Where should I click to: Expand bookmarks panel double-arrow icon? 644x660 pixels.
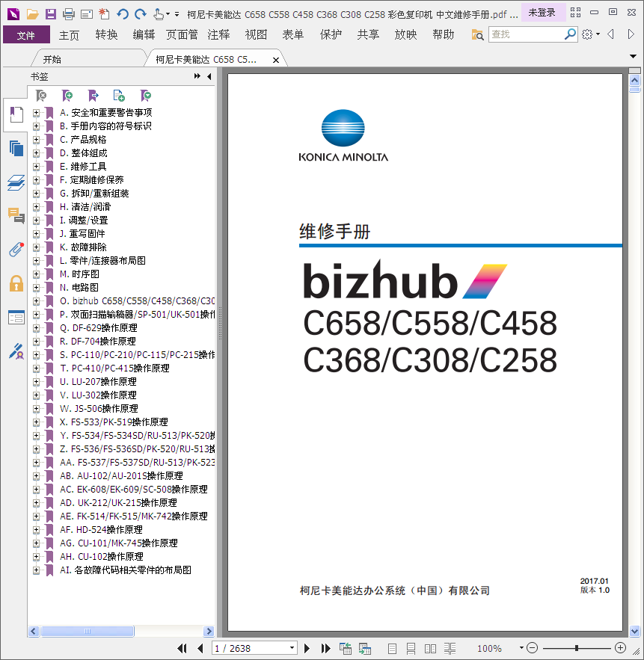tap(197, 76)
